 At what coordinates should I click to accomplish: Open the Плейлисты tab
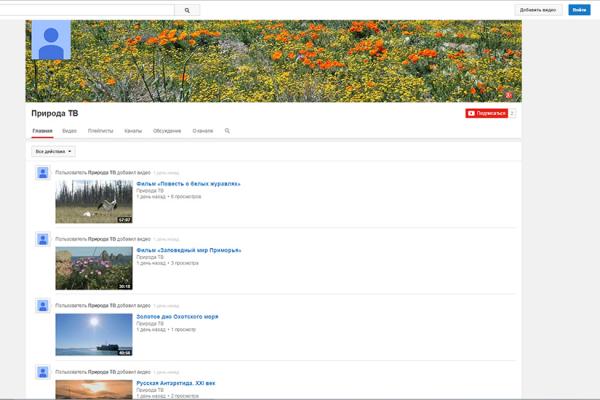[101, 131]
